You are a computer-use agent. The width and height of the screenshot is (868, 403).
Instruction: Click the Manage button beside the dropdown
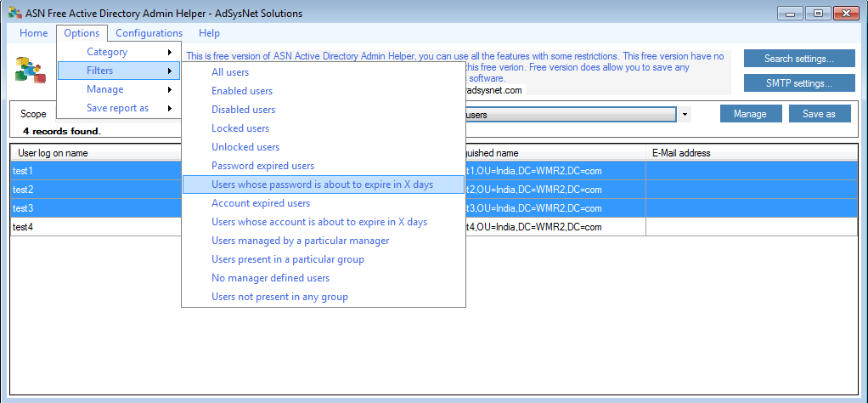(x=750, y=114)
